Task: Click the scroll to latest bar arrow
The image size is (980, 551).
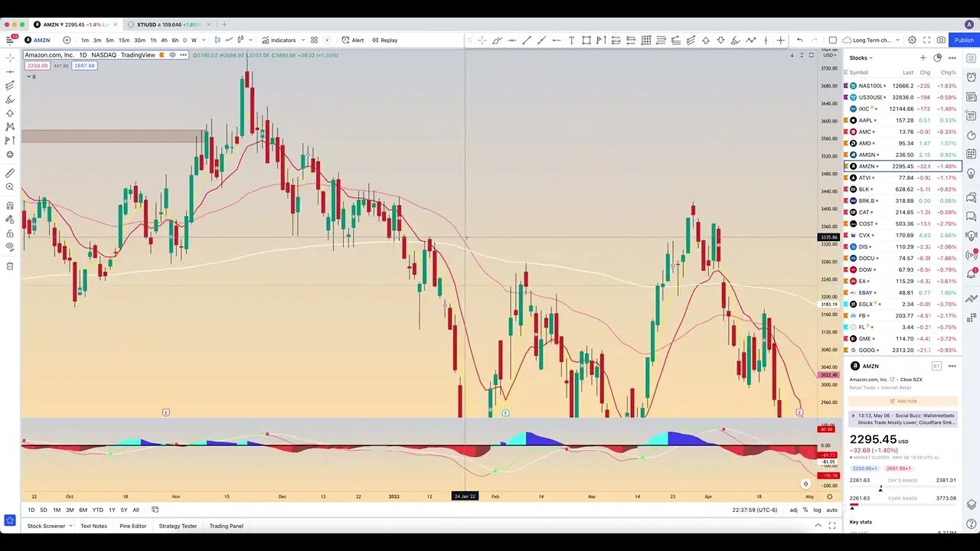Action: coord(805,484)
